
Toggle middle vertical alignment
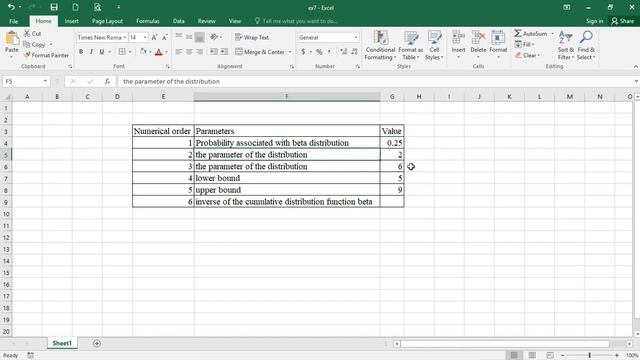[x=189, y=37]
